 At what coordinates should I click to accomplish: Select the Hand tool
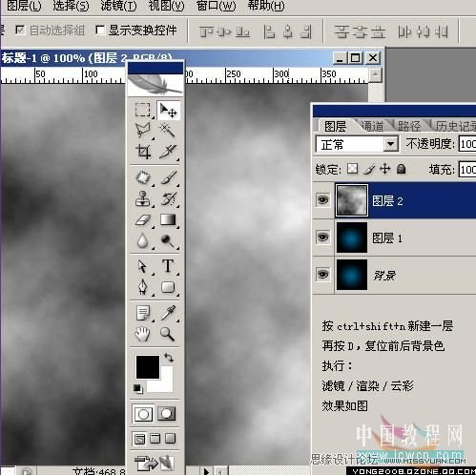143,334
